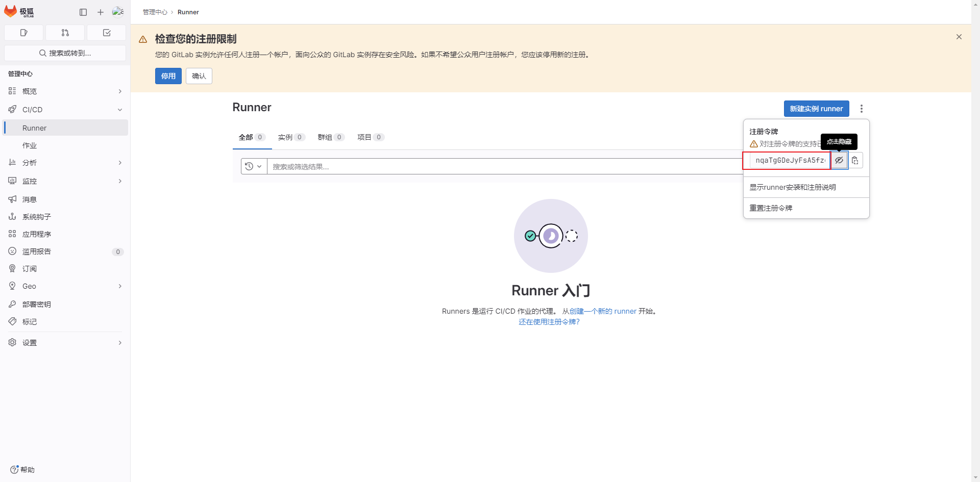Hide the registration token with eye icon

coord(839,160)
